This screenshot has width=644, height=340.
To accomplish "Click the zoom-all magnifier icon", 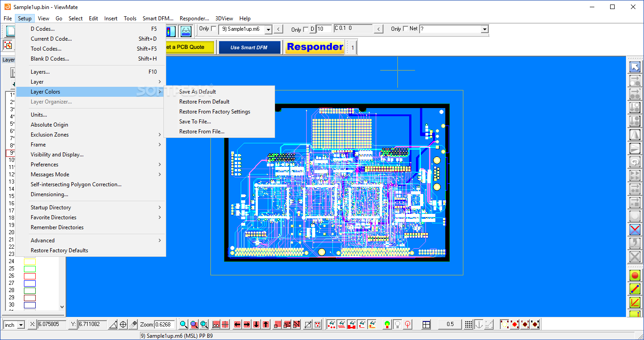I will click(204, 324).
